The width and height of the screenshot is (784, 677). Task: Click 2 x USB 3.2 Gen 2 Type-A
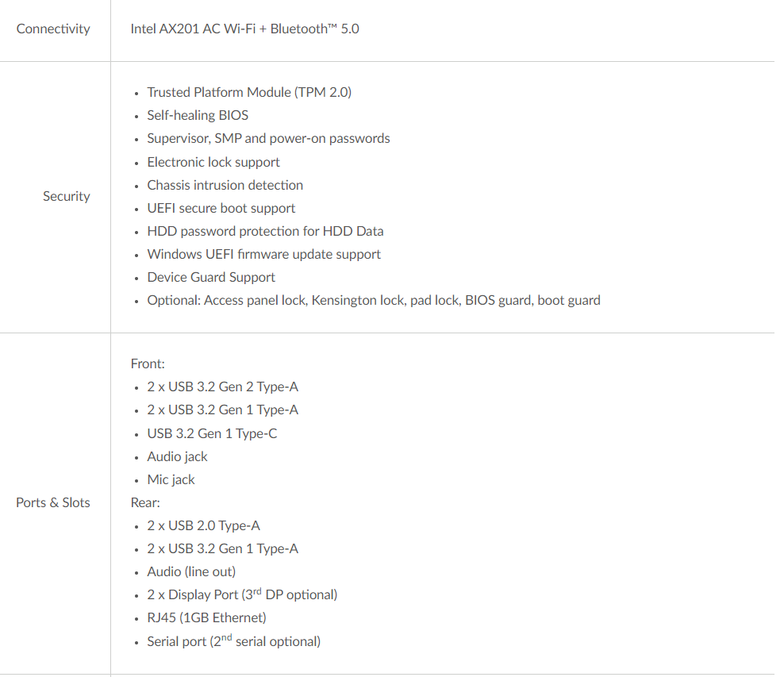coord(223,387)
